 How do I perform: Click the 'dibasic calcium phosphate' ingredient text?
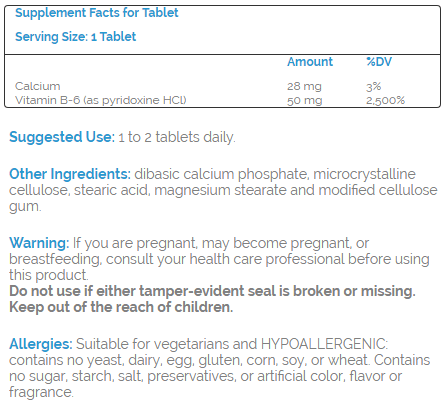[x=221, y=174]
